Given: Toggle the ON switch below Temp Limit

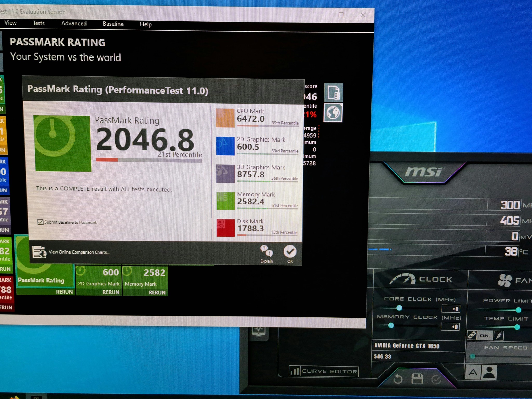Looking at the screenshot, I should click(484, 336).
